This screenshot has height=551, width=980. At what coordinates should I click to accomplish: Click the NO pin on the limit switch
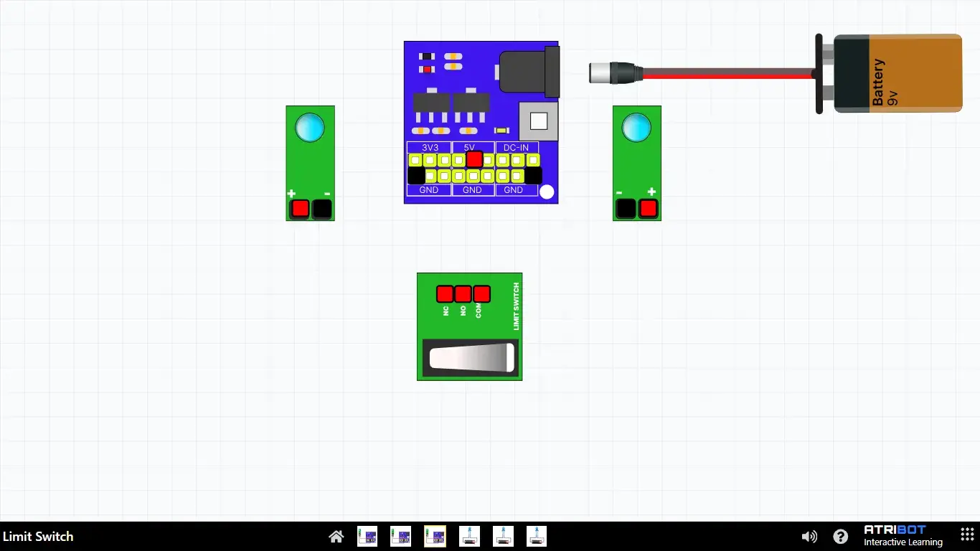[463, 294]
